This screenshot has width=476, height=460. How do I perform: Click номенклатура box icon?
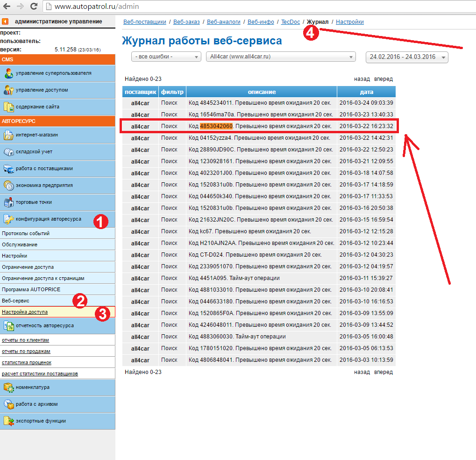pyautogui.click(x=8, y=388)
